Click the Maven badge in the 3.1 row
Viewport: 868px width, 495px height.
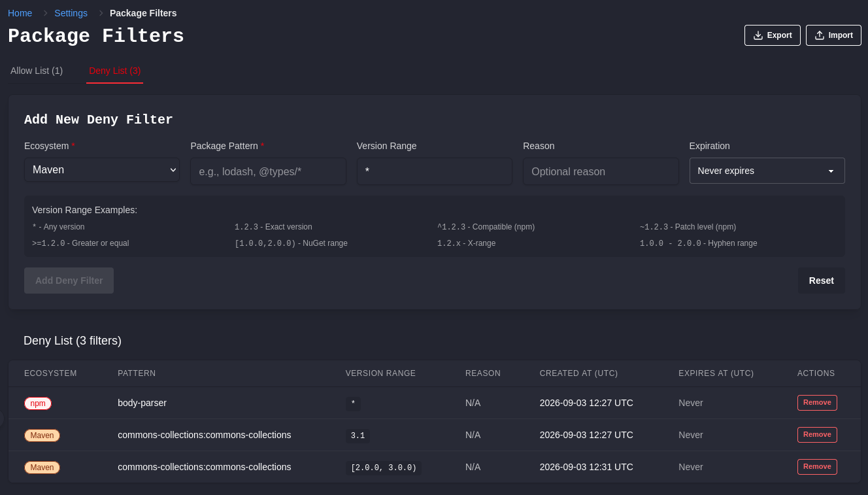(x=42, y=435)
